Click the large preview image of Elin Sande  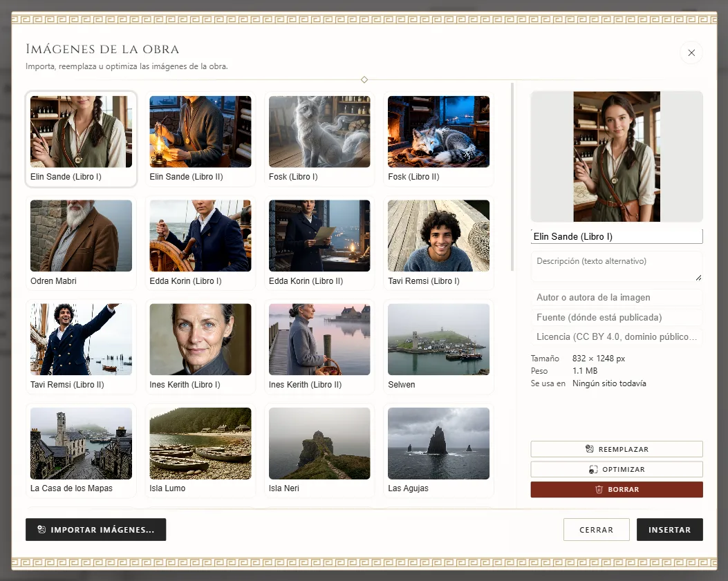coord(617,156)
